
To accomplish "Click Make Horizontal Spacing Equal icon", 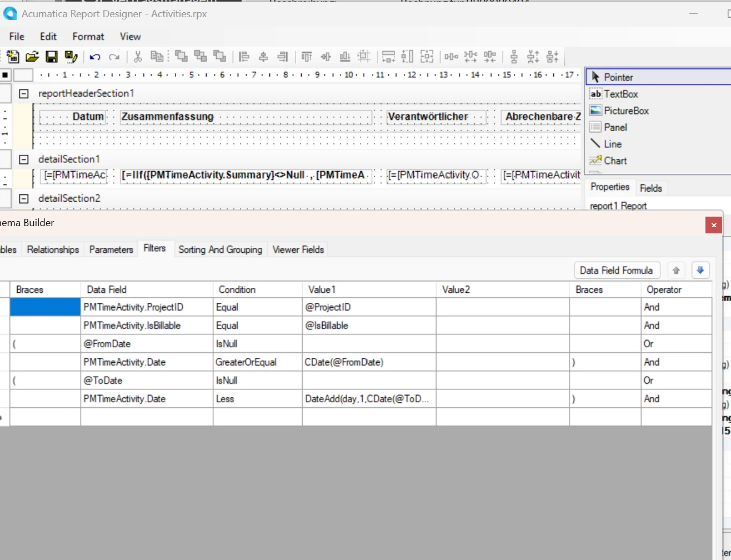I will click(x=452, y=56).
